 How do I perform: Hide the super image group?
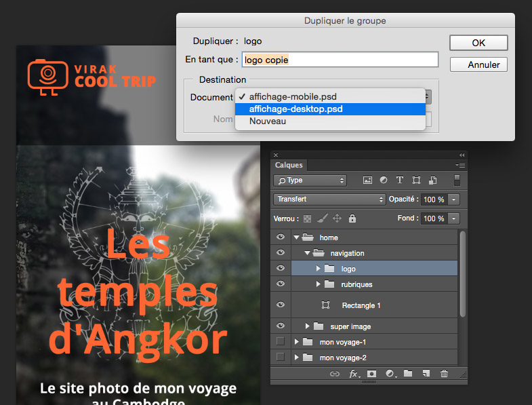pos(281,326)
